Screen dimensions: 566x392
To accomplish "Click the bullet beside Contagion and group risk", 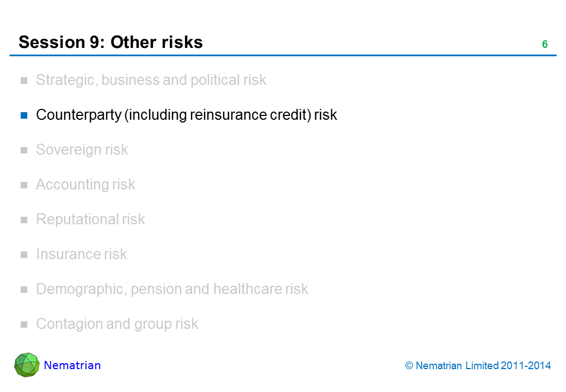I will click(x=24, y=324).
